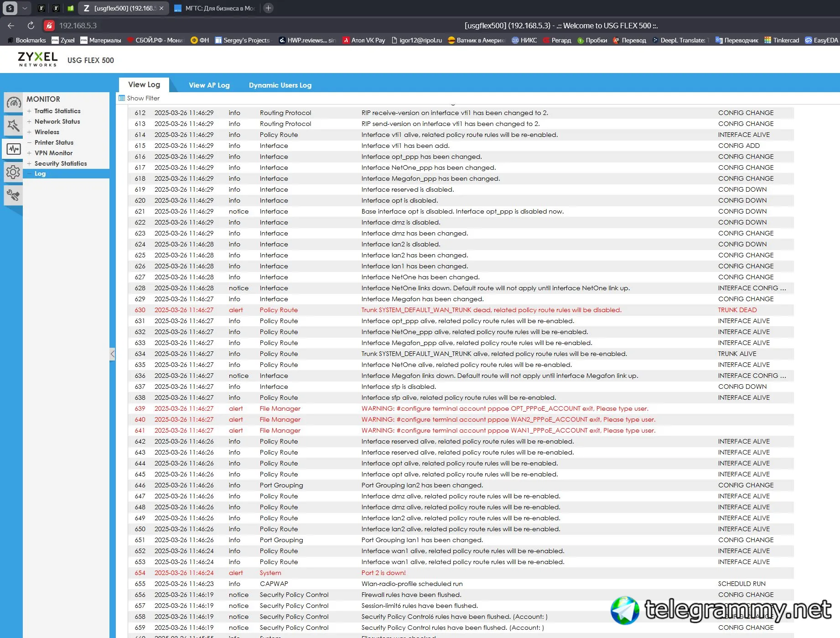
Task: Switch to the View AP Log tab
Action: coord(209,85)
